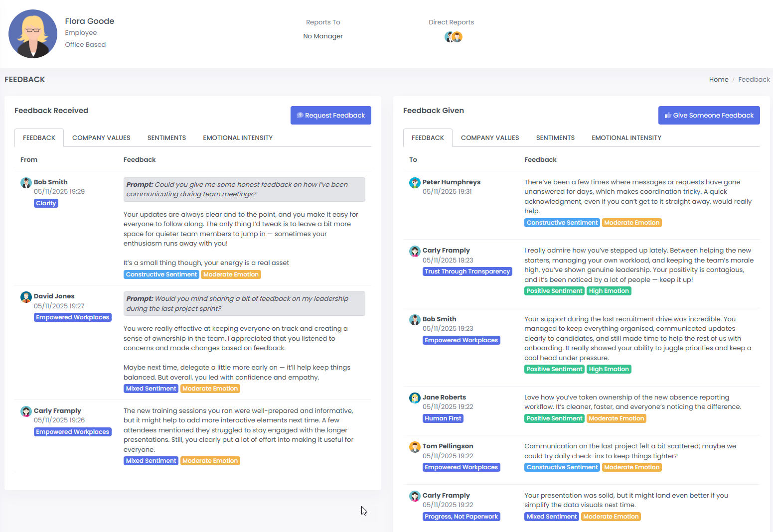Click David Jones's avatar icon

click(26, 297)
